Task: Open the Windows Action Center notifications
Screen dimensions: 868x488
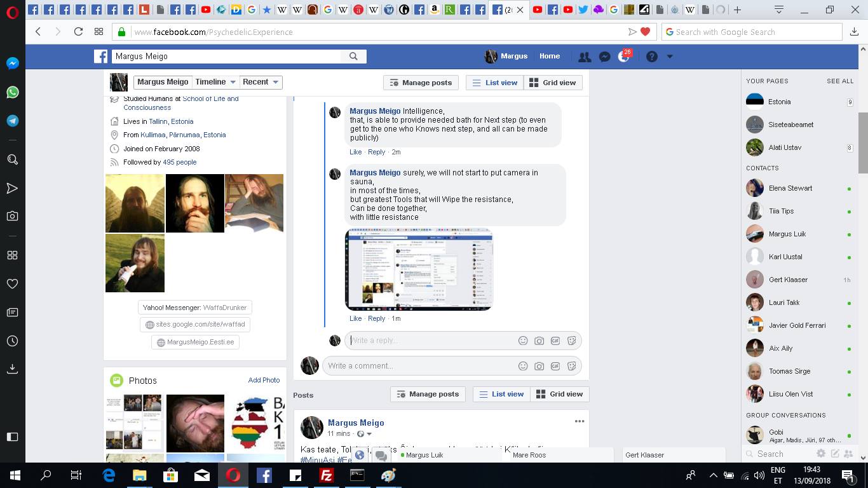Action: pyautogui.click(x=847, y=475)
